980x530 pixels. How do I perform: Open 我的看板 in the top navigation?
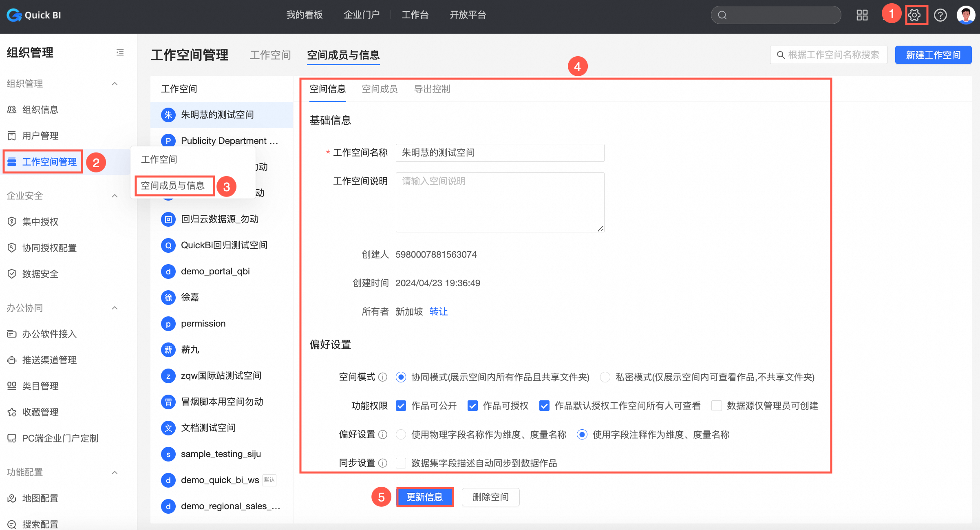305,15
